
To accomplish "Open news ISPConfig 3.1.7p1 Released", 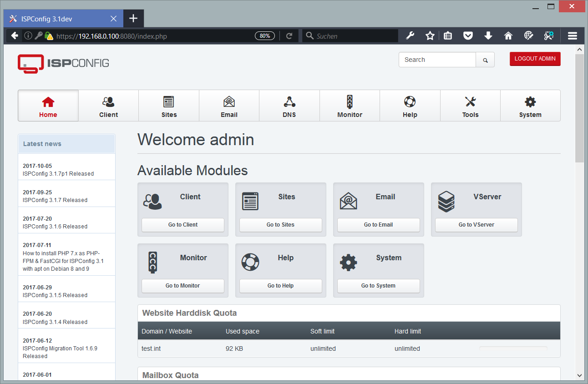I will point(58,174).
